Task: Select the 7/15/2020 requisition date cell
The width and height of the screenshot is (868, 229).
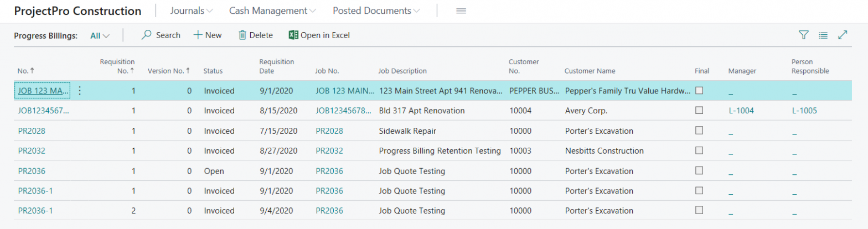Action: (x=278, y=131)
